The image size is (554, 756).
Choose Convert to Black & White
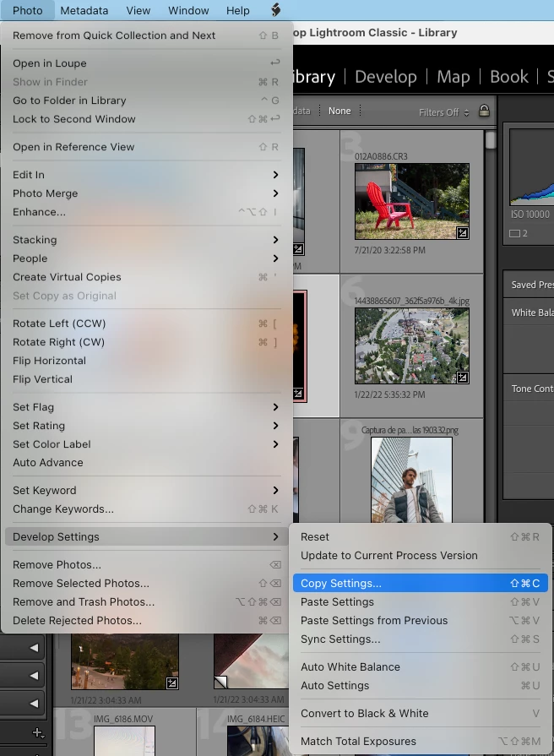click(420, 713)
